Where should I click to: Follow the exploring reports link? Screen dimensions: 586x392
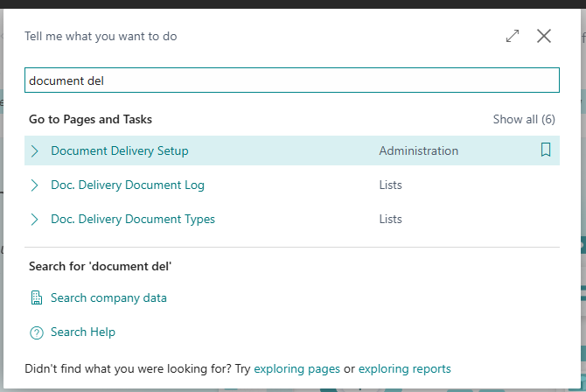point(404,368)
